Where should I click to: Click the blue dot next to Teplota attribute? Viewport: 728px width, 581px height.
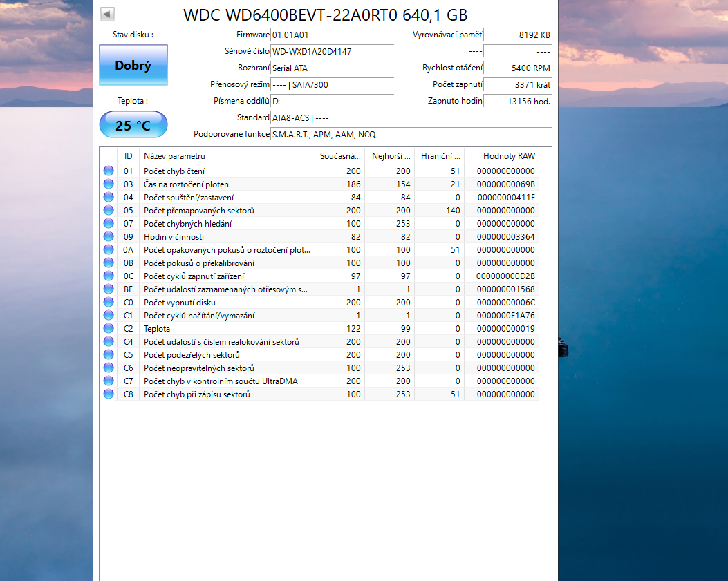[109, 328]
